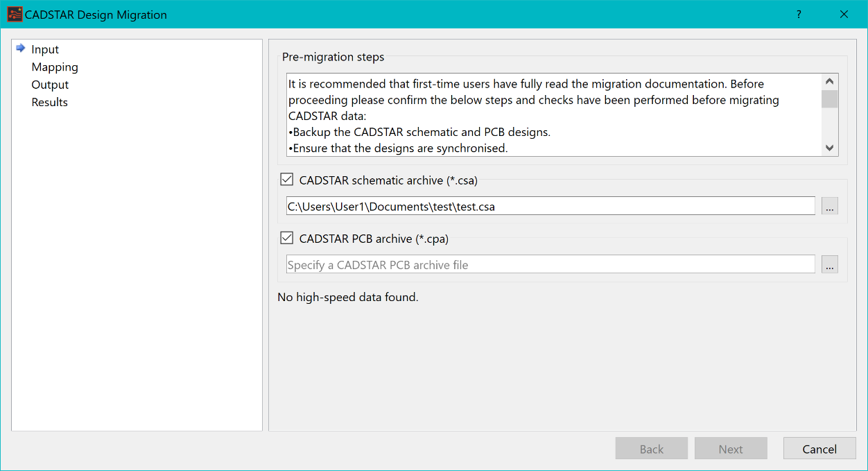Select the Output step in sidebar
This screenshot has width=868, height=471.
pyautogui.click(x=50, y=85)
